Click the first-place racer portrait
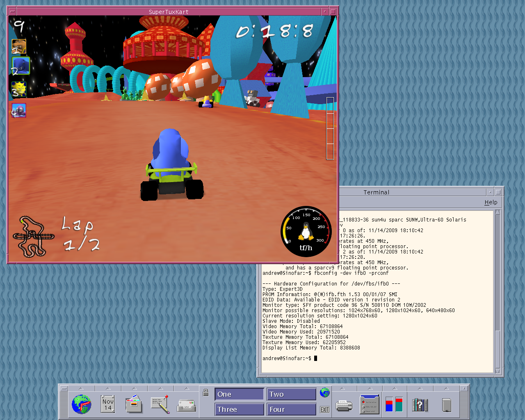The width and height of the screenshot is (525, 420). pos(19,47)
